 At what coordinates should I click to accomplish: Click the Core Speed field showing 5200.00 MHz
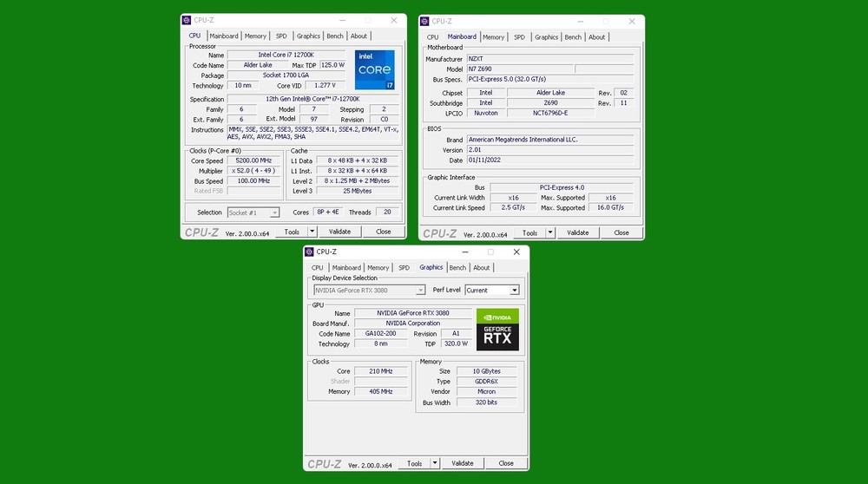(254, 161)
